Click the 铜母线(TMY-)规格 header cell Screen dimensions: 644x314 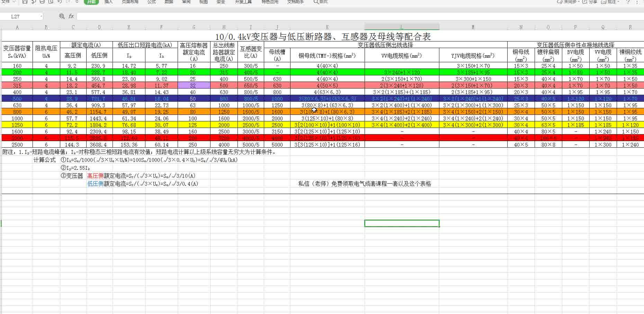pos(327,55)
